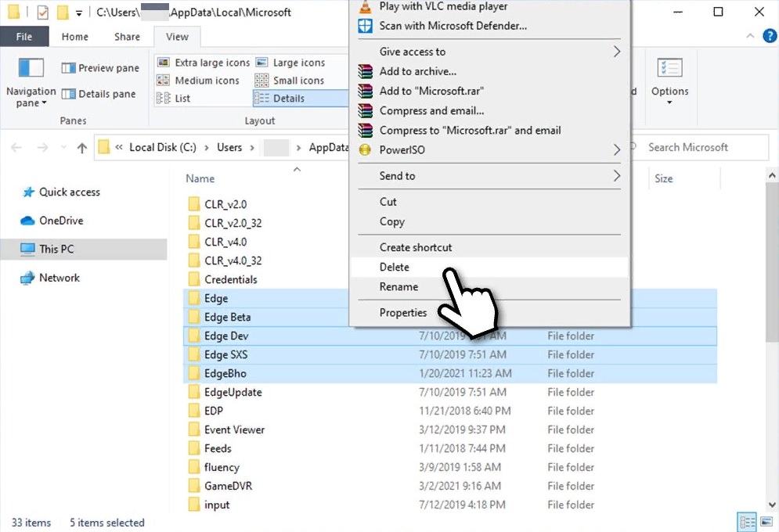The width and height of the screenshot is (779, 532).
Task: Sort by the Name column header
Action: pyautogui.click(x=200, y=178)
